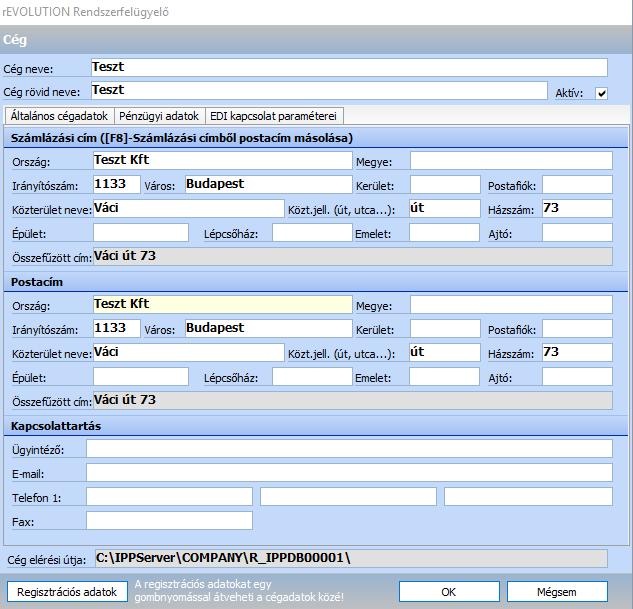The width and height of the screenshot is (633, 609).
Task: Toggle the Aktív checkbox
Action: [x=602, y=94]
